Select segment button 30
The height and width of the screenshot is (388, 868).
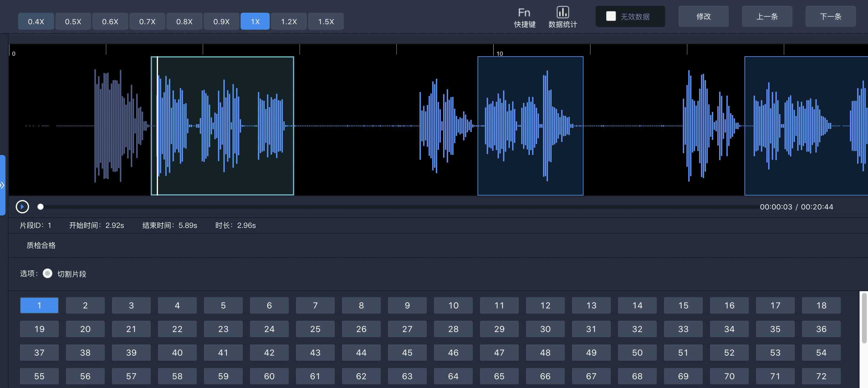545,329
